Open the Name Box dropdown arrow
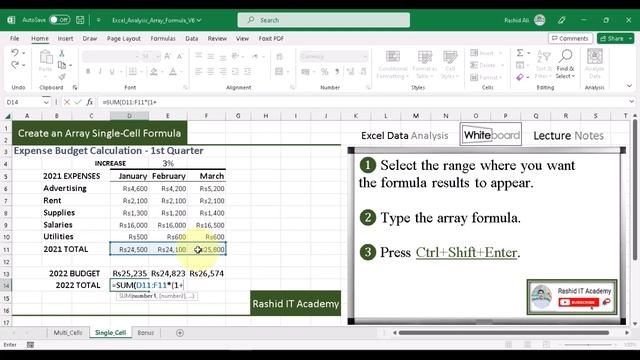The height and width of the screenshot is (360, 640). tap(46, 102)
